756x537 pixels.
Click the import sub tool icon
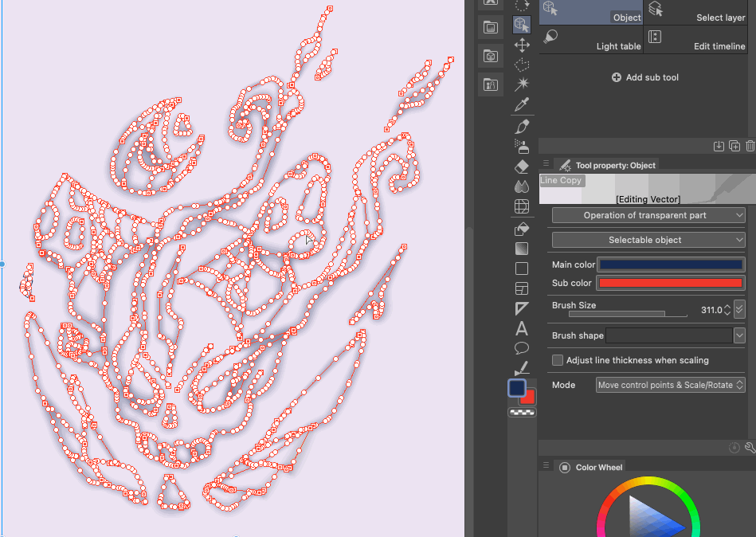719,146
